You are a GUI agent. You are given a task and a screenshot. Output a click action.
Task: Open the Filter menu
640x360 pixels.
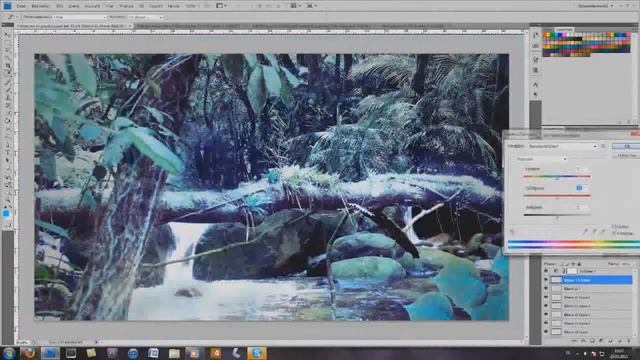[109, 6]
